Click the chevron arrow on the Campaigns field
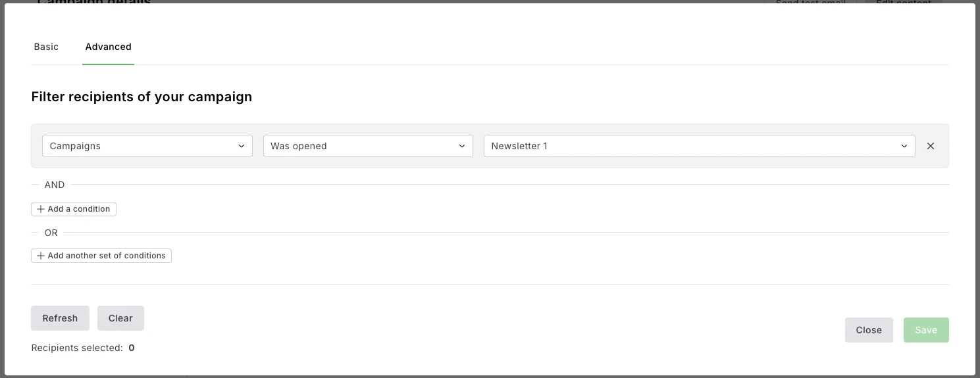The image size is (980, 378). (242, 146)
